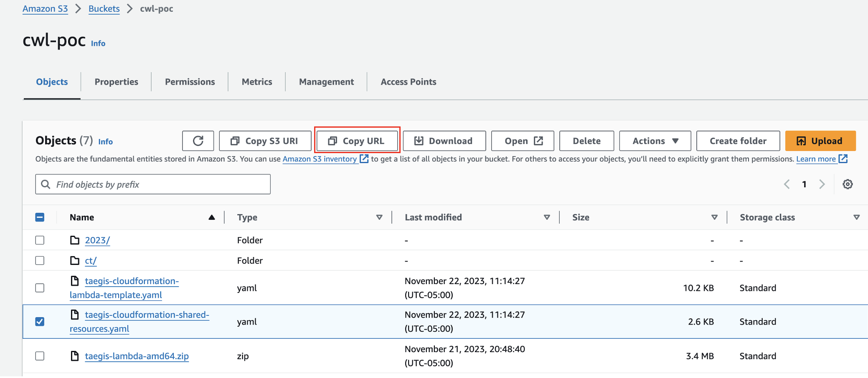Switch to the Objects tab

[52, 82]
